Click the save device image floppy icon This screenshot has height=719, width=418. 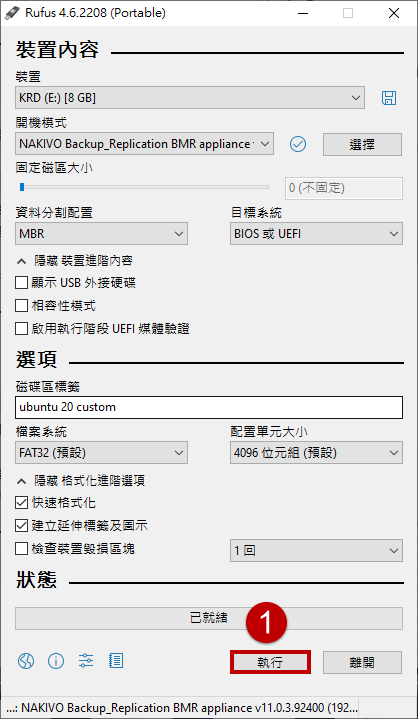(x=389, y=98)
